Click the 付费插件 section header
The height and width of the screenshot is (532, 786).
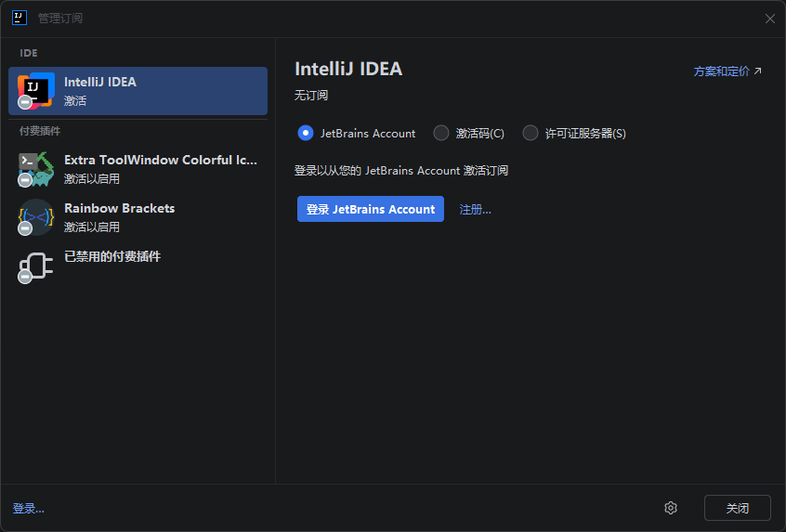[x=40, y=131]
